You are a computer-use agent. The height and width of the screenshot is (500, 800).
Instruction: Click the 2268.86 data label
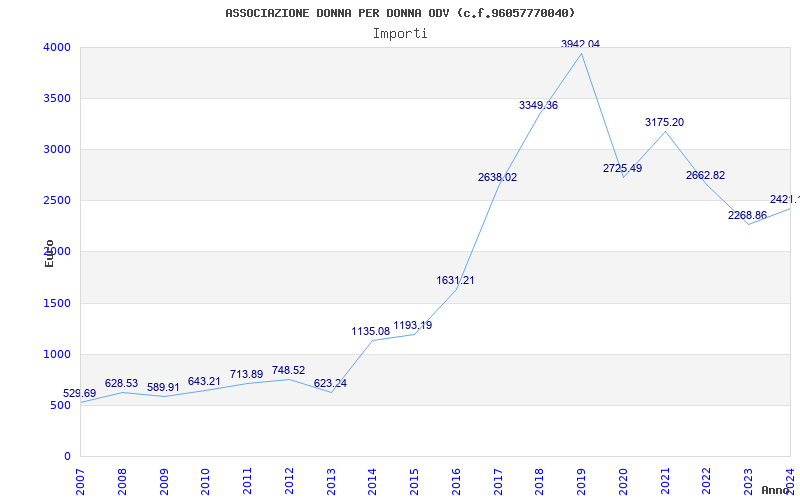pyautogui.click(x=747, y=215)
